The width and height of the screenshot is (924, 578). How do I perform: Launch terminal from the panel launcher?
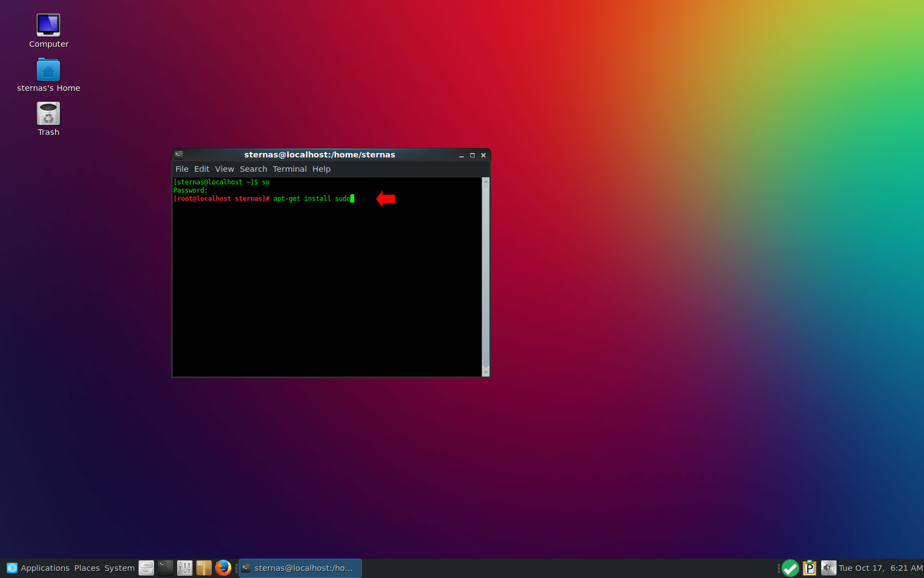pos(166,568)
